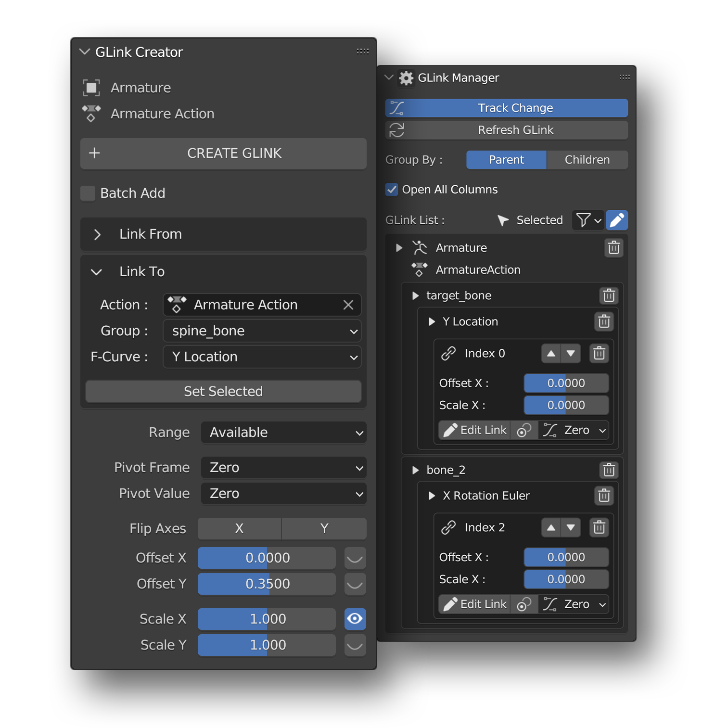Group GLinks by Parent

click(506, 160)
